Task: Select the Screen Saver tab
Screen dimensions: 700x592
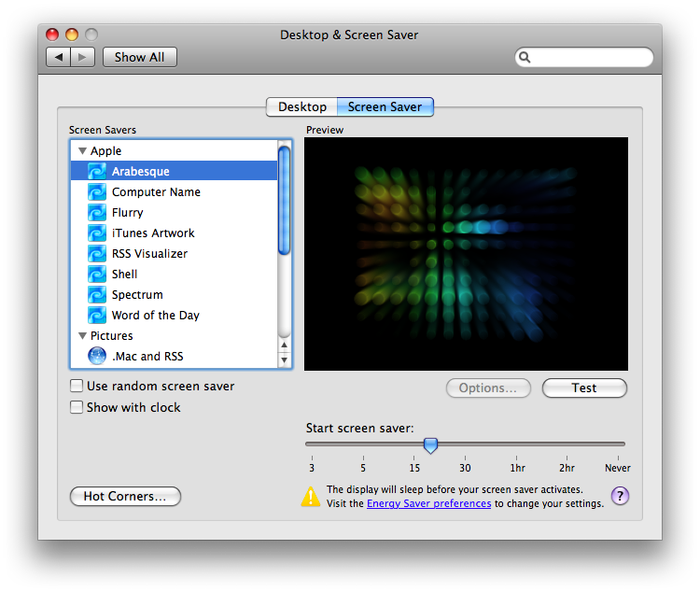Action: point(385,106)
